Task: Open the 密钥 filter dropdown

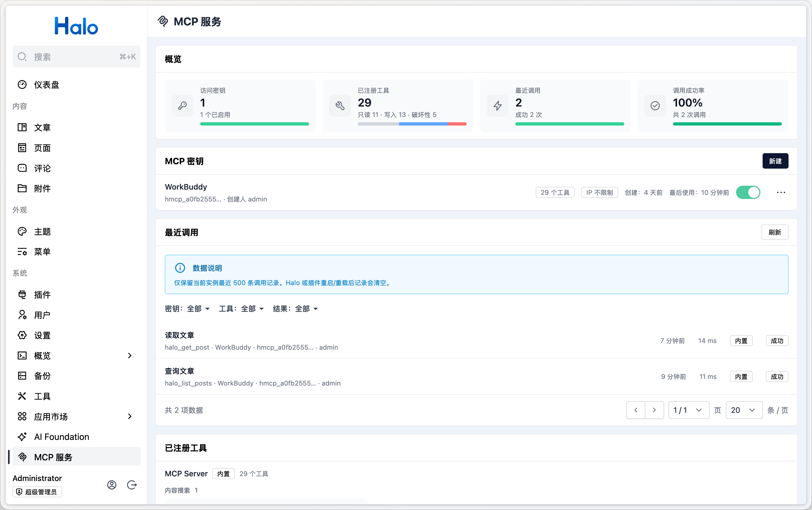Action: (x=187, y=309)
